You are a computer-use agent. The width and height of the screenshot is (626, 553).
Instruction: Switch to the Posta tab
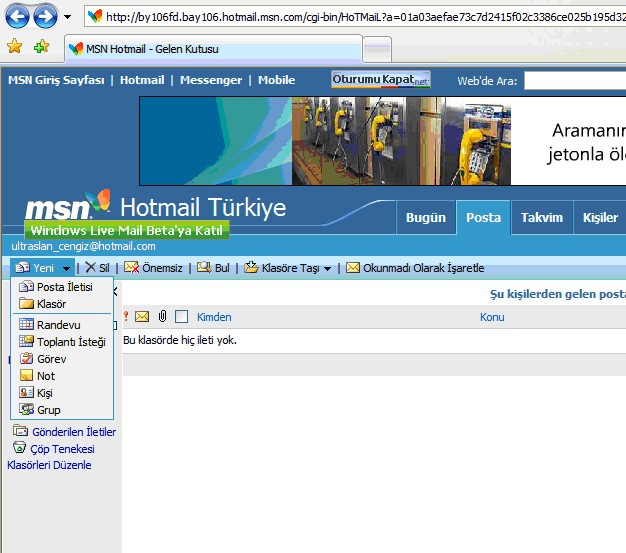(483, 218)
